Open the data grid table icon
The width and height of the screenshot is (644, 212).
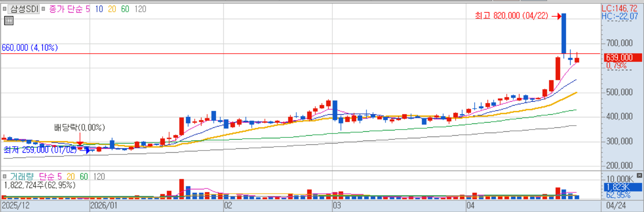pyautogui.click(x=8, y=20)
